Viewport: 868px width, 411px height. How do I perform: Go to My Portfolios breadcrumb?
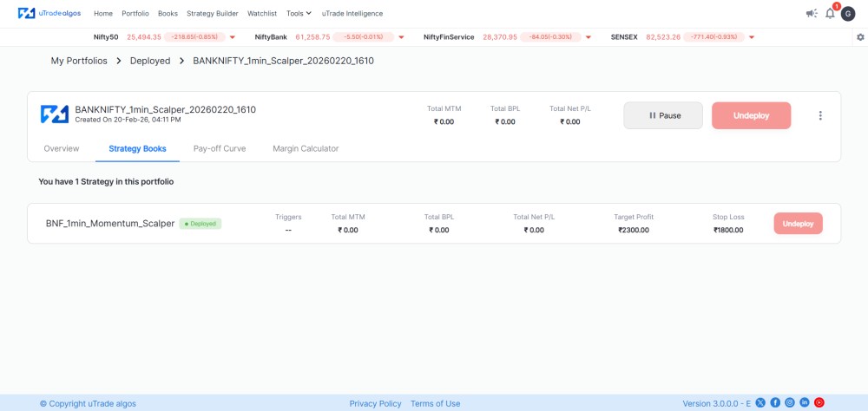[x=79, y=61]
